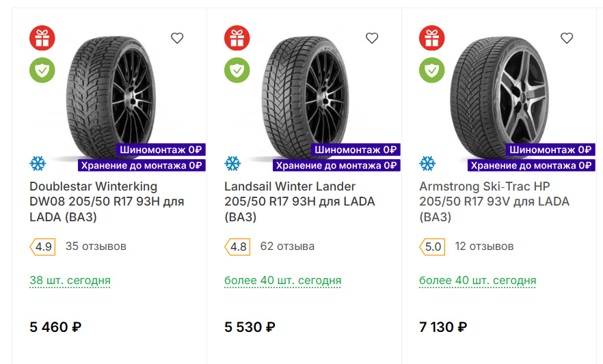Toggle heart on Armstrong Ski-Trac HP
Image resolution: width=603 pixels, height=364 pixels.
(567, 38)
